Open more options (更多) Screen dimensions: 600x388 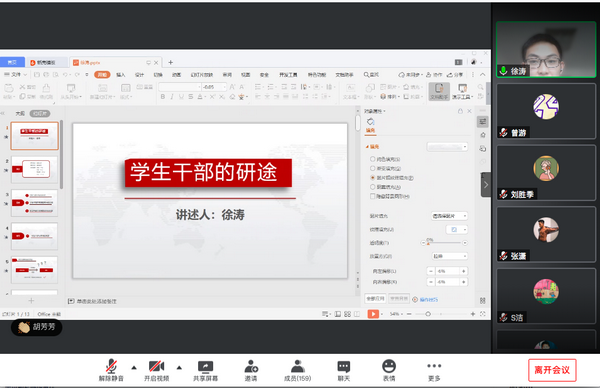tap(434, 370)
